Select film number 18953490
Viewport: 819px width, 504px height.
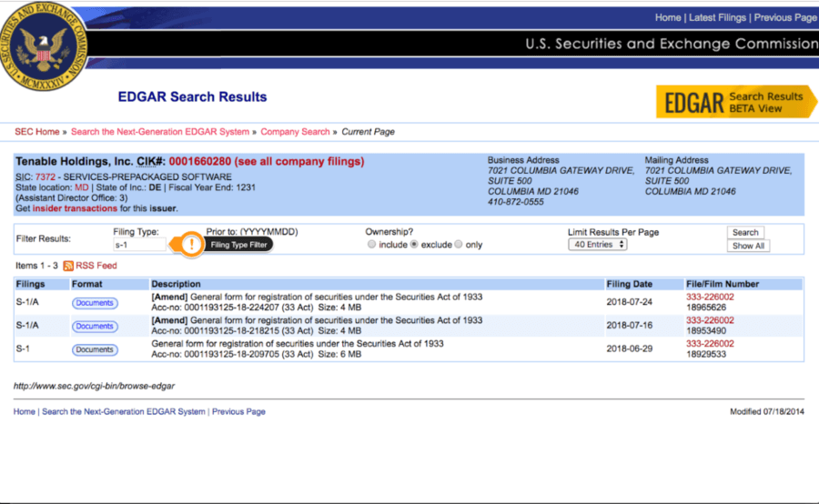point(705,331)
